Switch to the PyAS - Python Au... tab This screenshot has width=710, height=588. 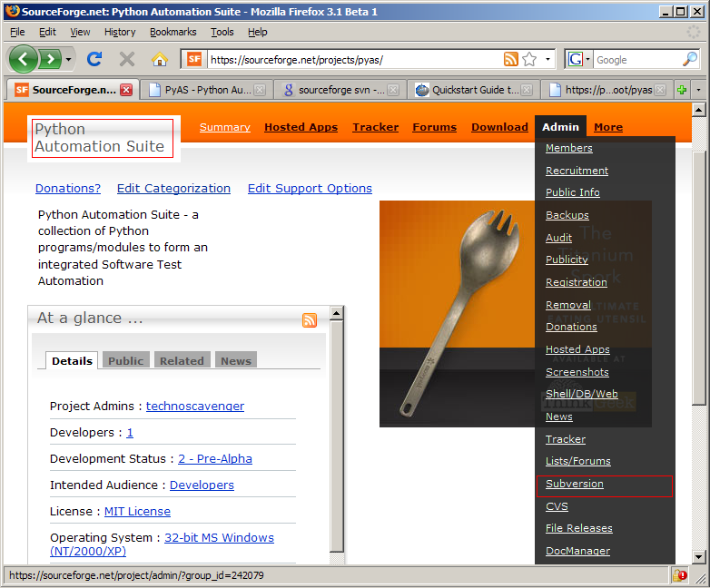tap(206, 90)
